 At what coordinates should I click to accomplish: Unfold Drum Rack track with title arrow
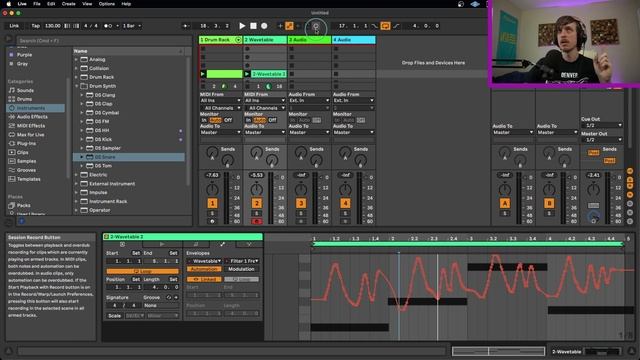(238, 40)
